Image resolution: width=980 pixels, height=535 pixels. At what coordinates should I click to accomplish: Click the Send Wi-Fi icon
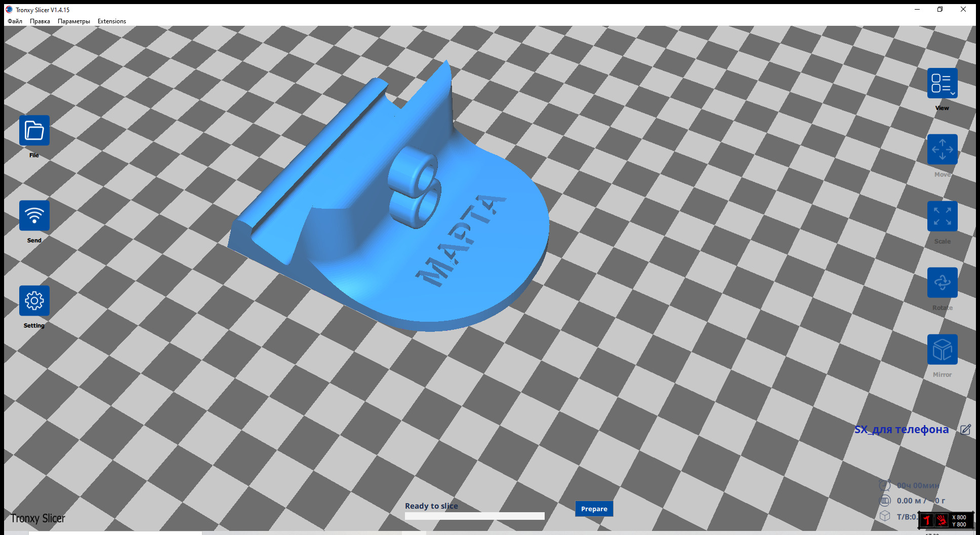(34, 215)
